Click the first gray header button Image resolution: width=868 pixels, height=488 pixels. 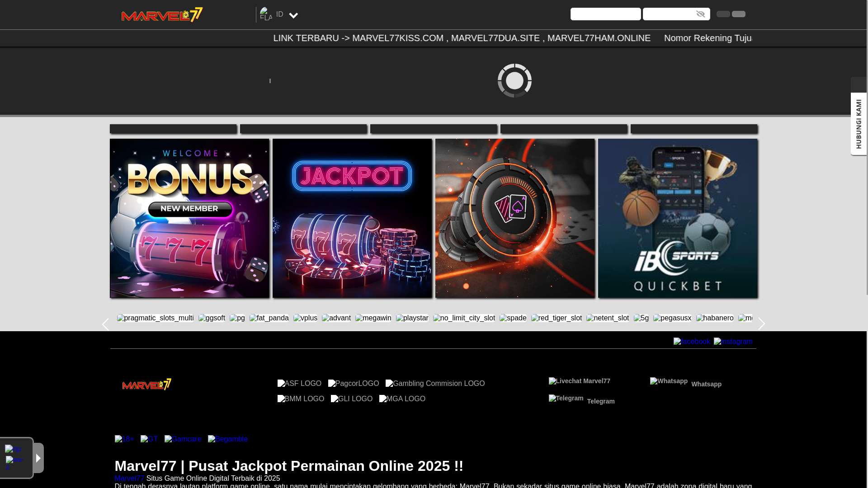pos(723,14)
